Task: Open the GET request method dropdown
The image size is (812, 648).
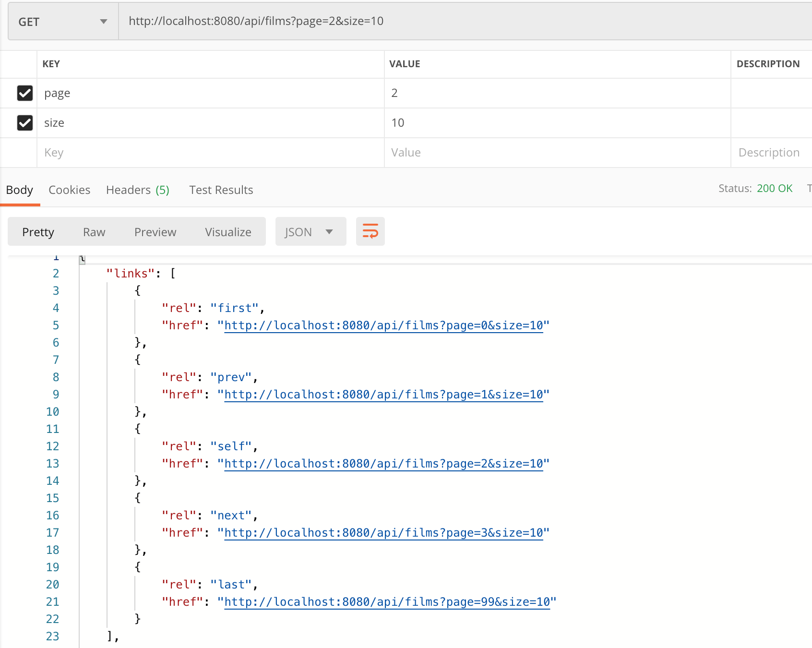Action: coord(62,21)
